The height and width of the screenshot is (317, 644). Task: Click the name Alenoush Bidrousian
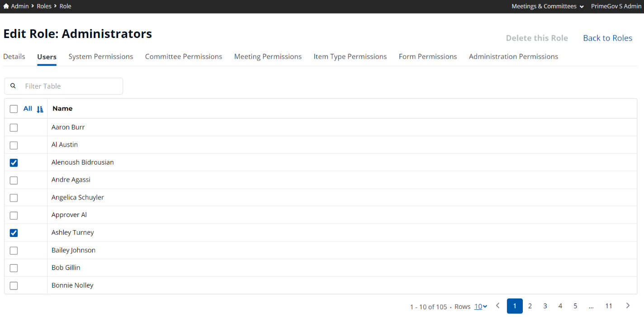tap(82, 162)
